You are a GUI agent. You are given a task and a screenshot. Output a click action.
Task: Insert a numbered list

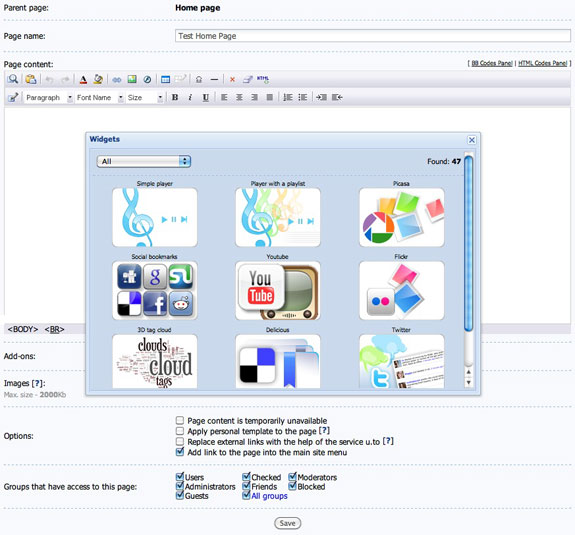tap(288, 98)
